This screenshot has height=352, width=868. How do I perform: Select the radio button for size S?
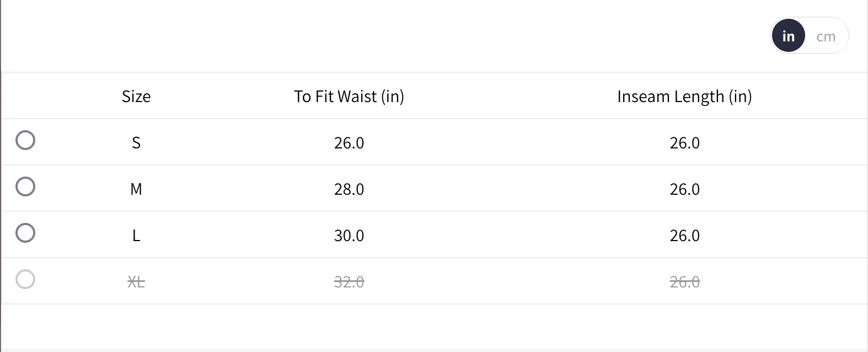tap(25, 140)
